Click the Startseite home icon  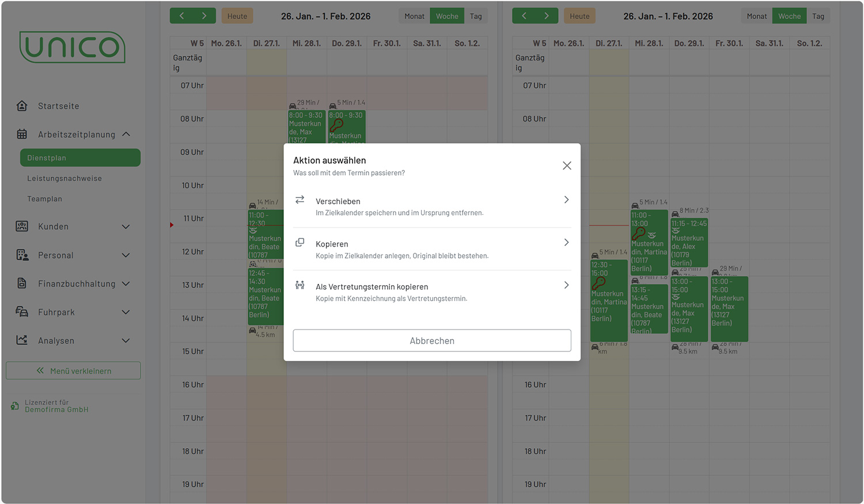click(x=22, y=106)
